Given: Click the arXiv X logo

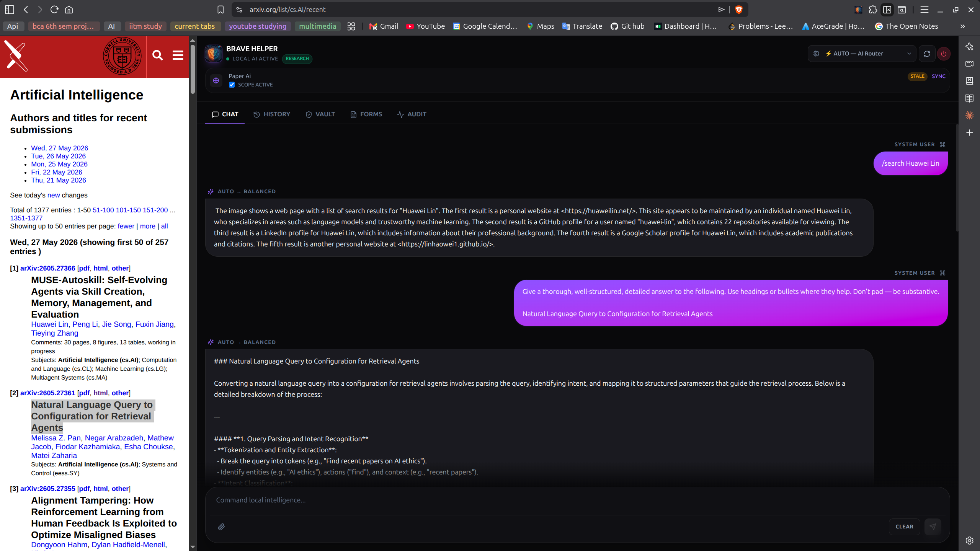Looking at the screenshot, I should (16, 56).
